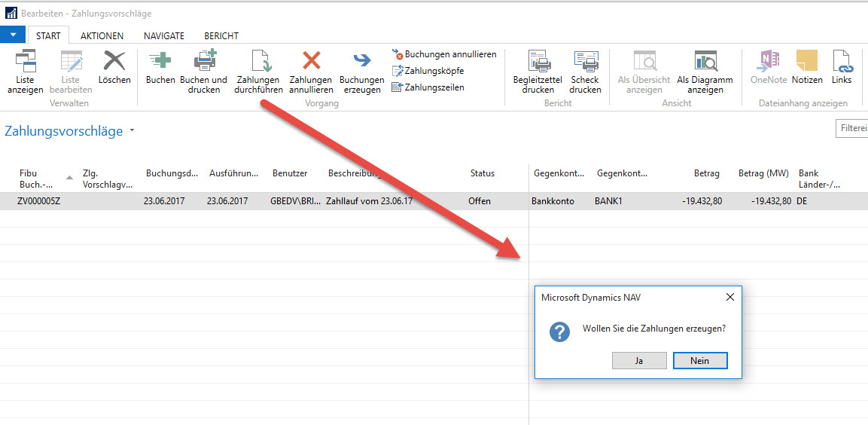Open the blue application menu dropdown

[x=14, y=35]
